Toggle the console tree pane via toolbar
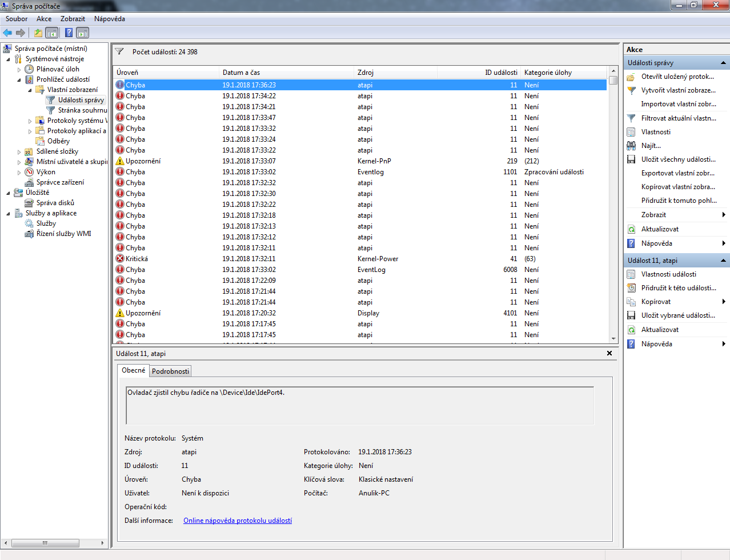 point(52,33)
